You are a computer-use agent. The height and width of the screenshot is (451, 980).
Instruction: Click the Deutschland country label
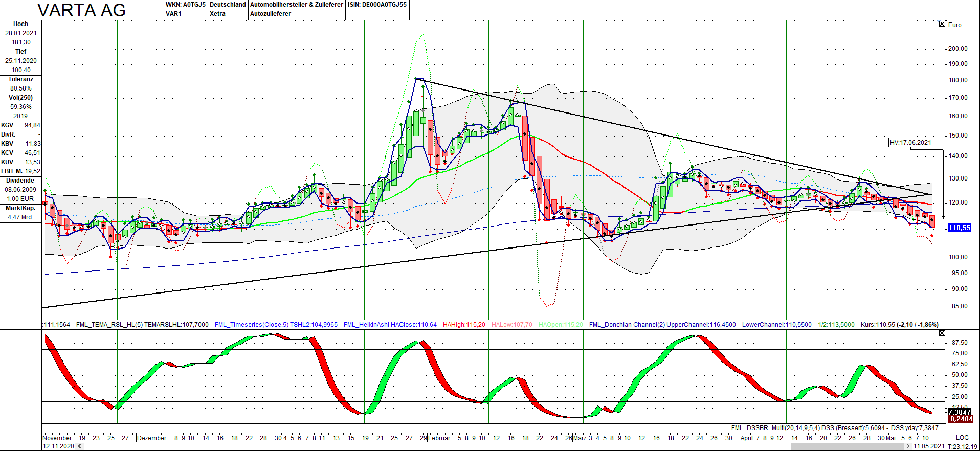click(x=228, y=5)
